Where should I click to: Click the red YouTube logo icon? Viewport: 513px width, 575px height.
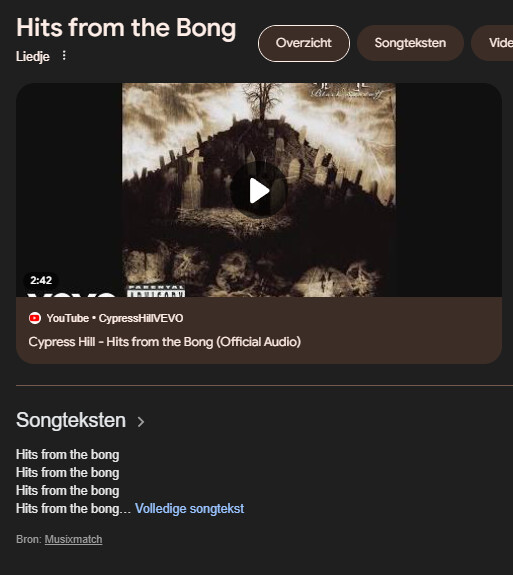(35, 318)
